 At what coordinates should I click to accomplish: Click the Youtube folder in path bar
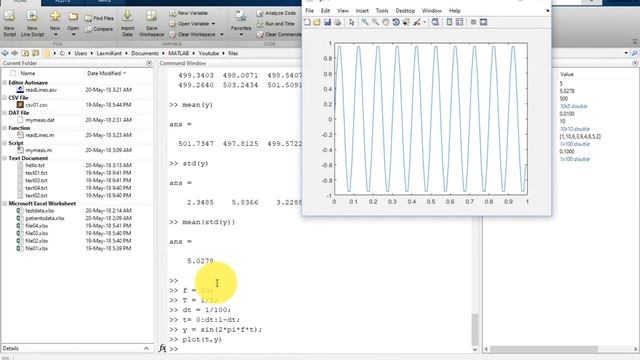209,53
